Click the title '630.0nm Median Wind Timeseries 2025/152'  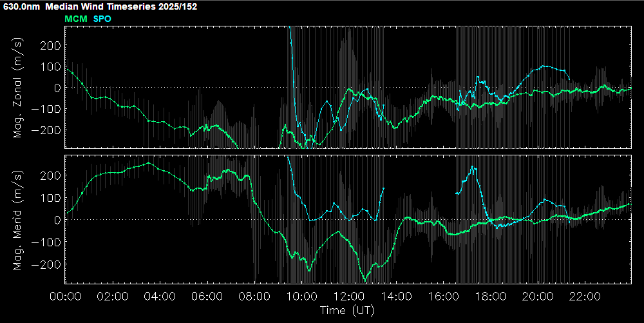coord(100,6)
